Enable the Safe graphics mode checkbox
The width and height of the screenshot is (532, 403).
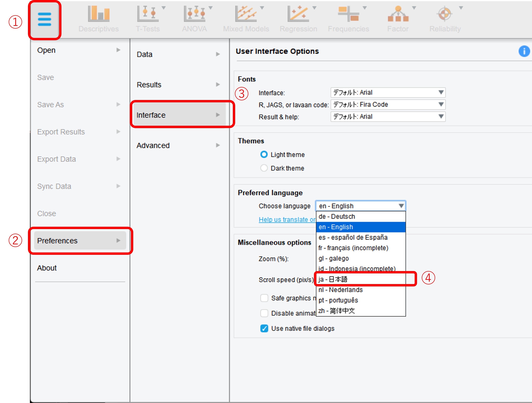[264, 298]
